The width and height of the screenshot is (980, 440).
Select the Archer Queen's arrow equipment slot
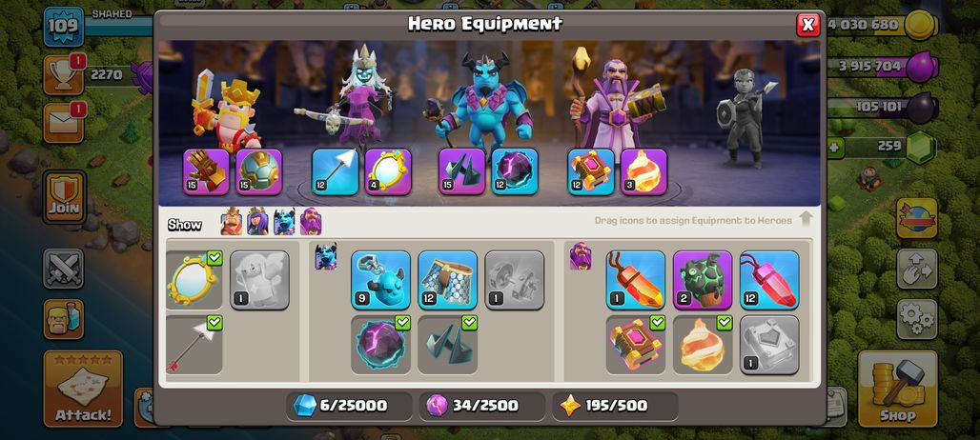(x=335, y=171)
